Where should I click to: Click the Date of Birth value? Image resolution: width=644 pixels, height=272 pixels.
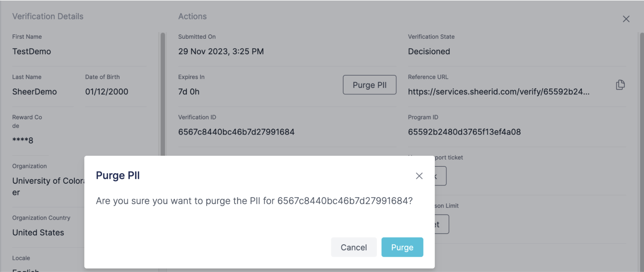click(x=107, y=92)
